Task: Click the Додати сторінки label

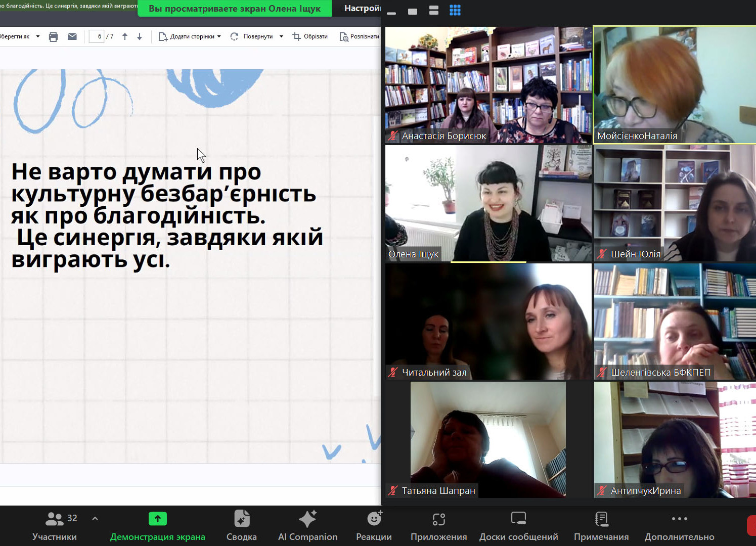Action: [x=192, y=36]
